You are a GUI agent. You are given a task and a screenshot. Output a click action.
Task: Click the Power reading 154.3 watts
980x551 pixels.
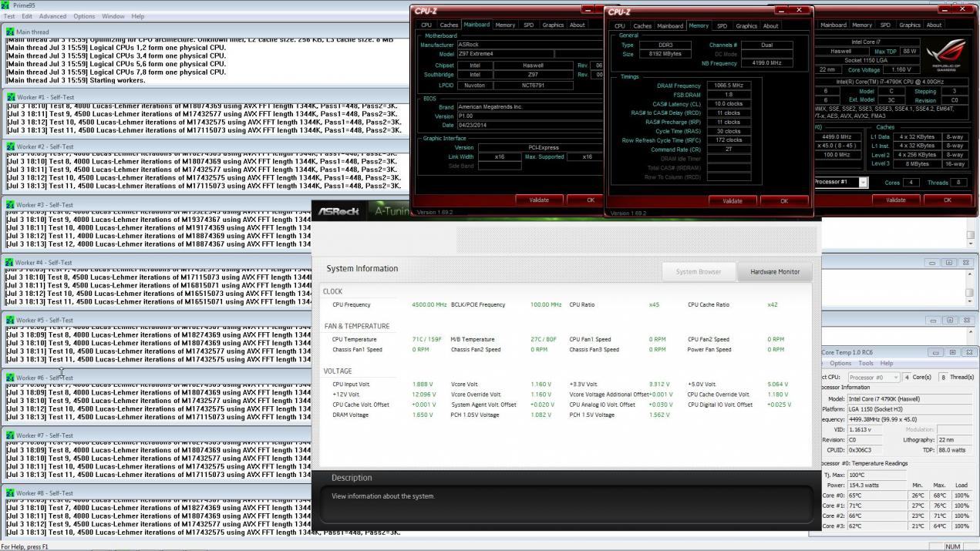click(x=865, y=485)
